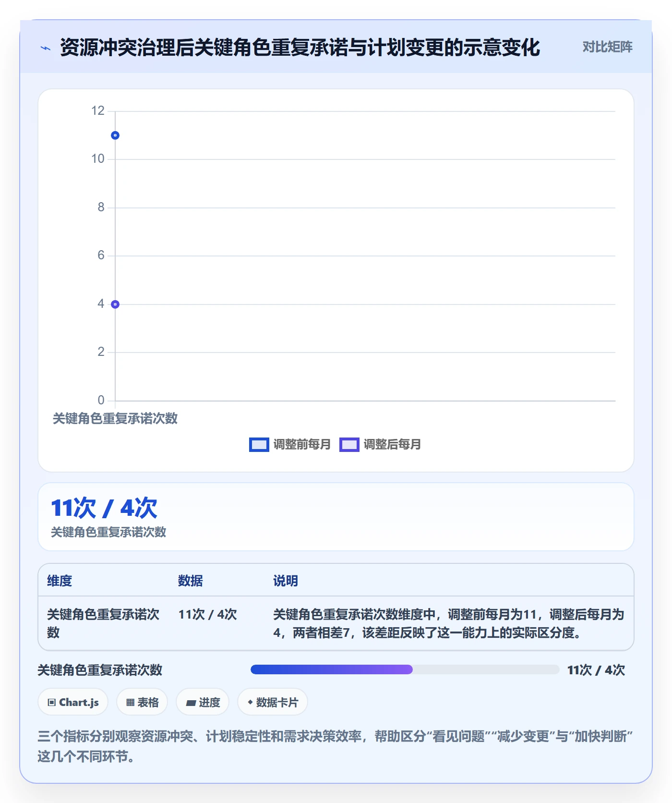Click the blue 调整前每月 legend color box
Screen dimensions: 672x803
(259, 445)
